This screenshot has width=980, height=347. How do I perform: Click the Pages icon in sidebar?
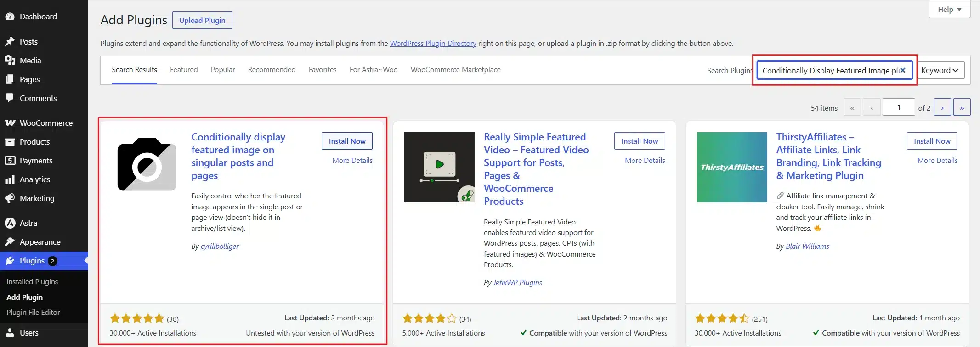(10, 79)
